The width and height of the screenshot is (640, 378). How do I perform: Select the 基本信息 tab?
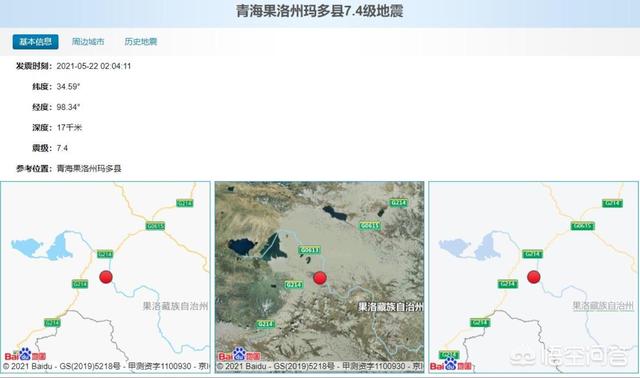pos(36,42)
